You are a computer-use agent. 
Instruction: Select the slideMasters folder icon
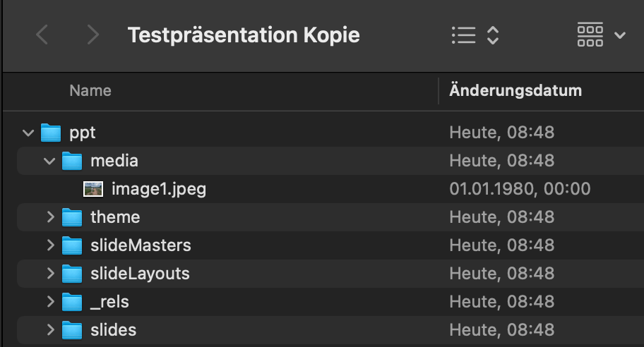pyautogui.click(x=72, y=245)
